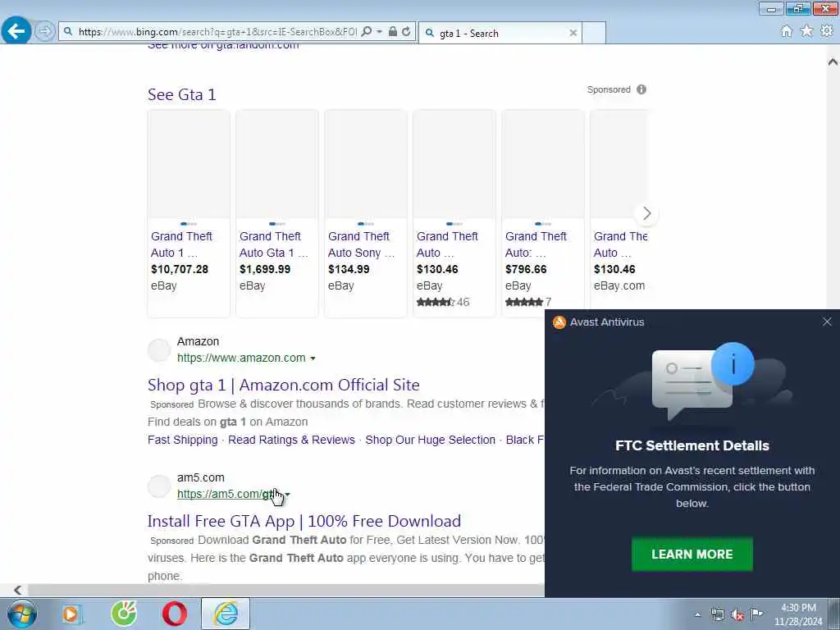The height and width of the screenshot is (630, 840).
Task: Close the Avast Antivirus popup
Action: 827,322
